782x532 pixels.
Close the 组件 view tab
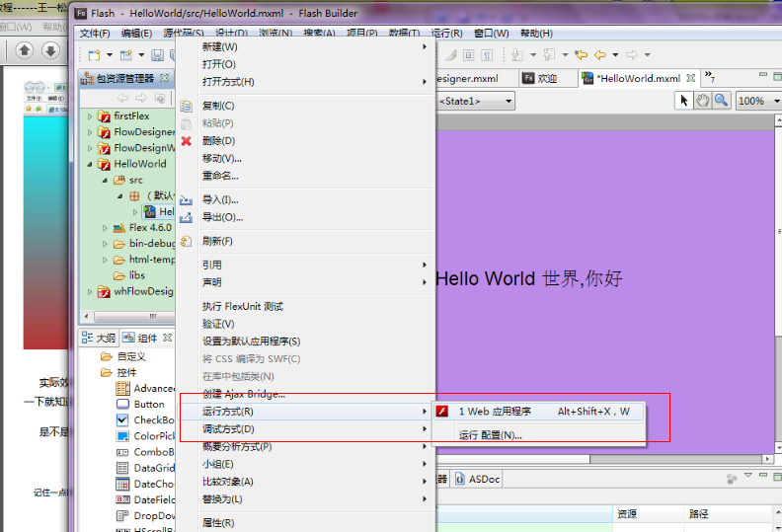click(168, 338)
